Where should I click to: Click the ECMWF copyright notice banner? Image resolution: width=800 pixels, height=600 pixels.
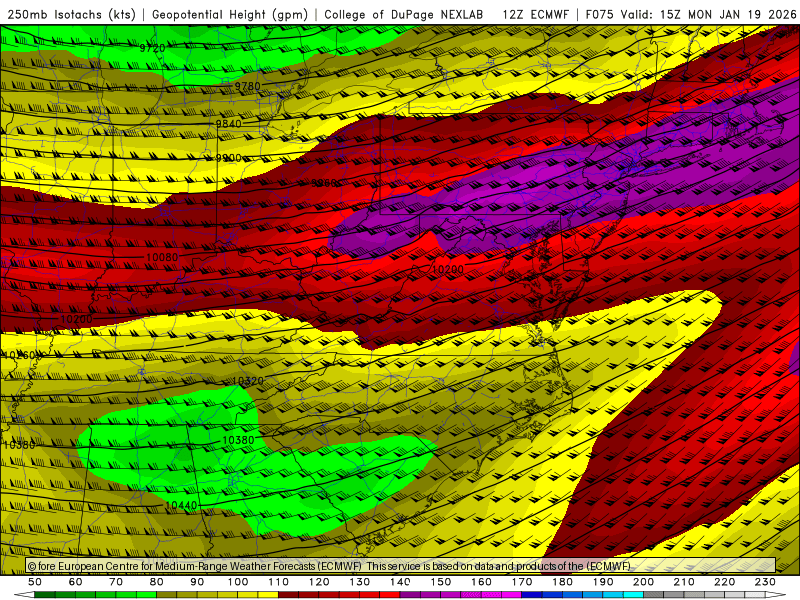pyautogui.click(x=401, y=565)
